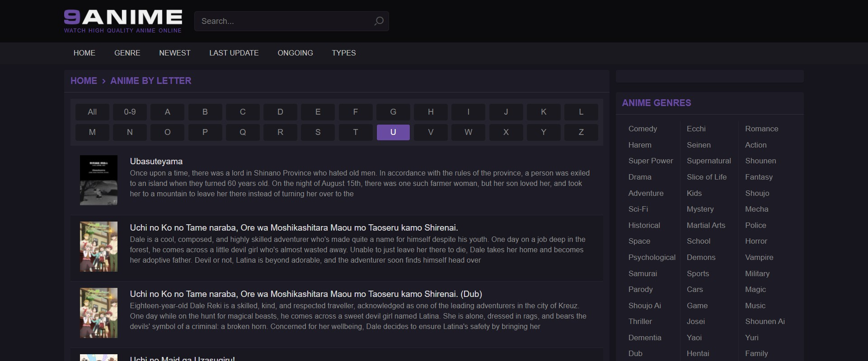Filter anime by letter B
868x361 pixels.
[205, 112]
